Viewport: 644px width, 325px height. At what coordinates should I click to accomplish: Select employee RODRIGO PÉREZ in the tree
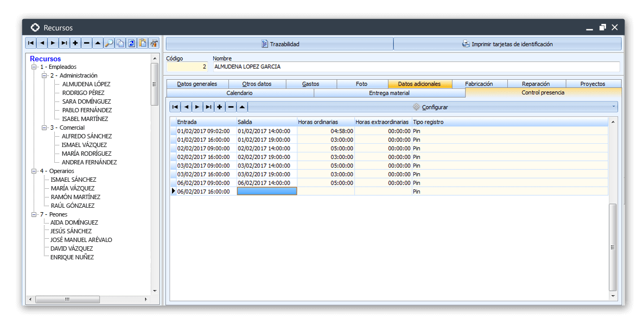click(x=83, y=93)
